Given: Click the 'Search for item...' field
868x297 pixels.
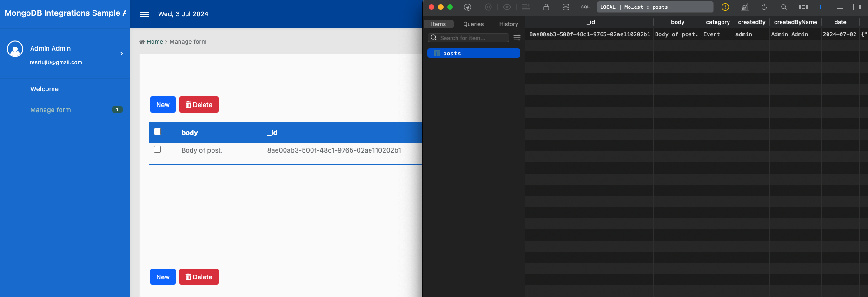Looking at the screenshot, I should click(x=468, y=38).
